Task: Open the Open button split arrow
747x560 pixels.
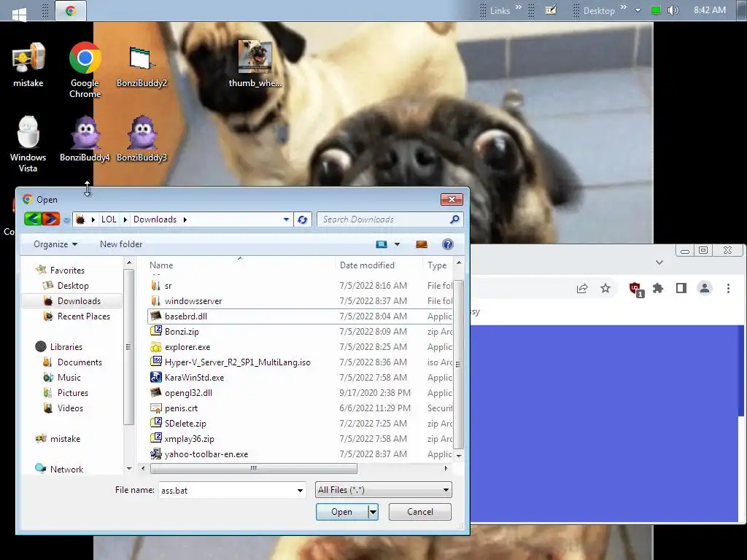Action: pos(373,512)
